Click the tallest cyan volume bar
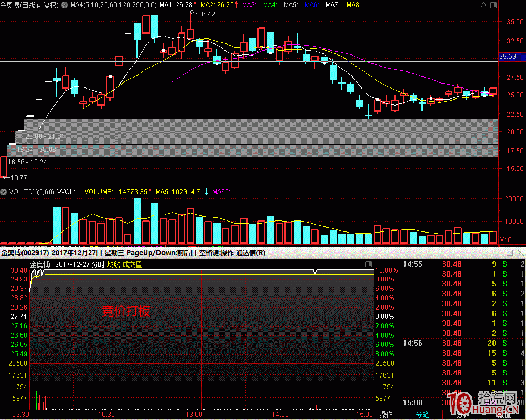Screen dimensions: 526x420 tap(137, 220)
